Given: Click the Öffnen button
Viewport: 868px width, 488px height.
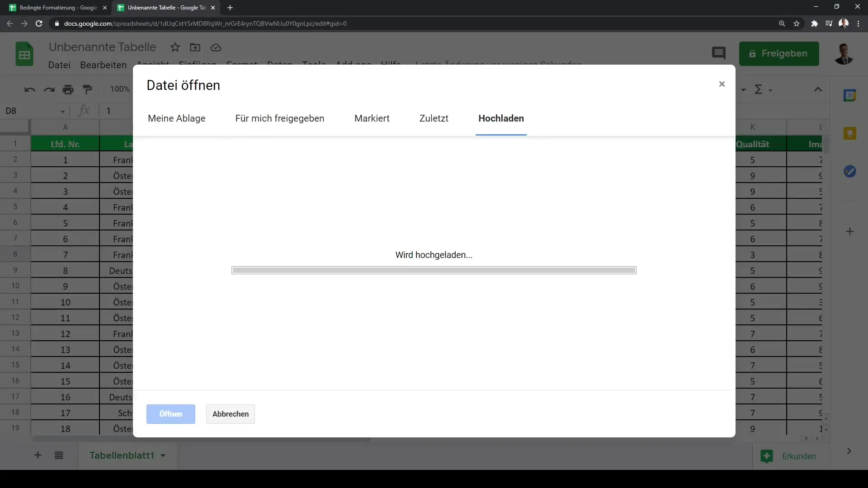Looking at the screenshot, I should point(170,414).
